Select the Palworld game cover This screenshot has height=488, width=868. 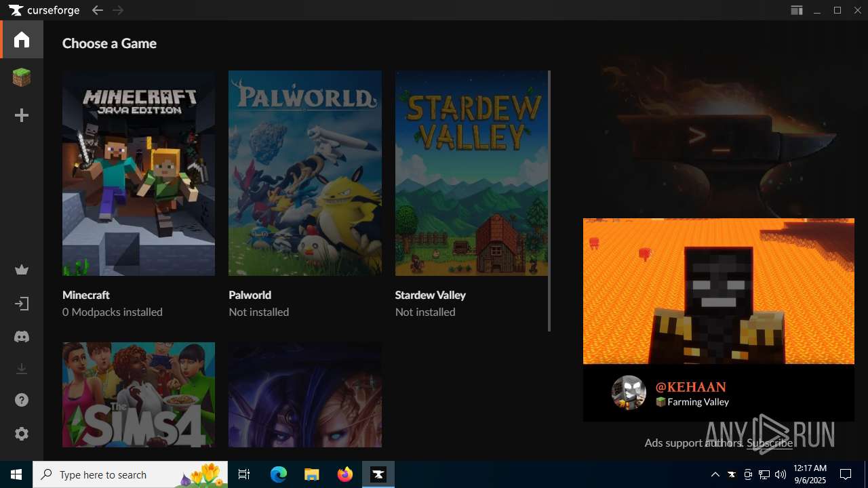click(x=305, y=173)
